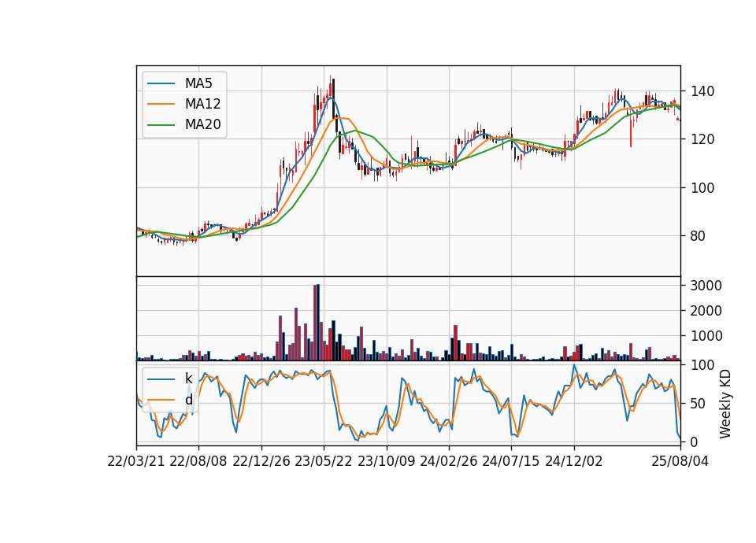Click the 23/05/22 date label
756x543 pixels.
[324, 461]
